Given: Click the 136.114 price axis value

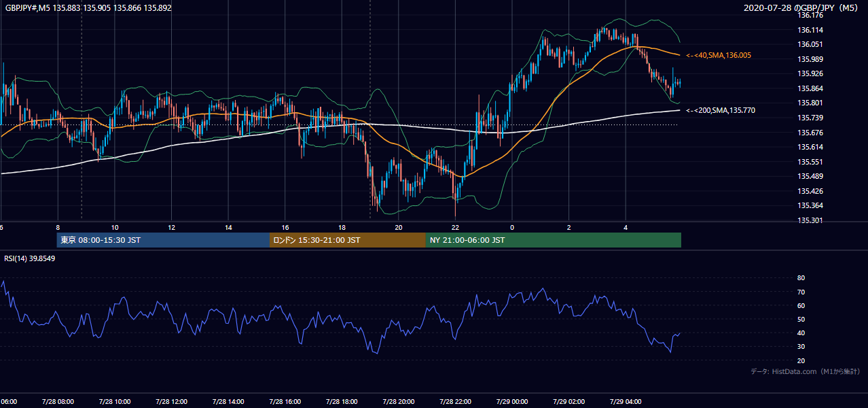Looking at the screenshot, I should click(x=810, y=30).
